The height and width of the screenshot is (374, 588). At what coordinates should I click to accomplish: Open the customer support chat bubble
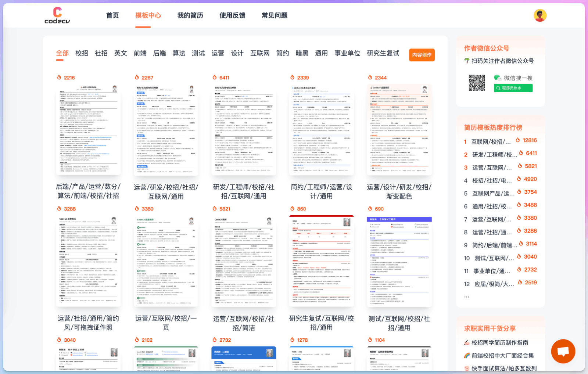pos(563,351)
